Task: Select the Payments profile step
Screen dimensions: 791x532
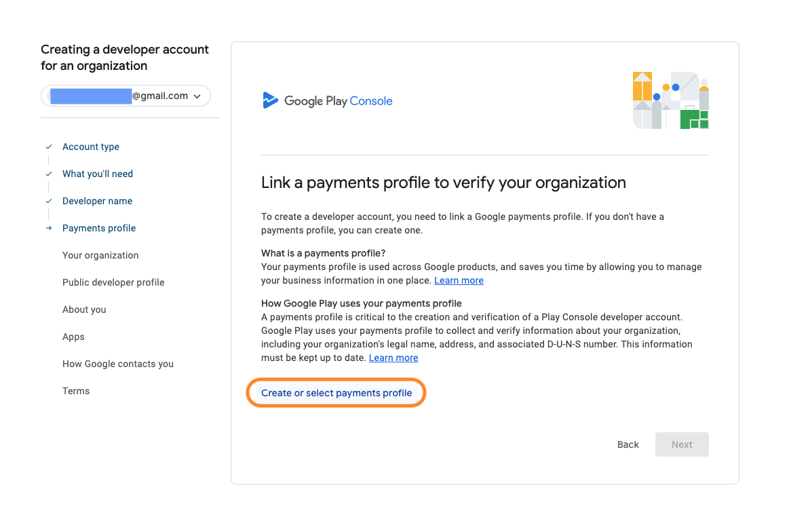Action: click(x=99, y=228)
